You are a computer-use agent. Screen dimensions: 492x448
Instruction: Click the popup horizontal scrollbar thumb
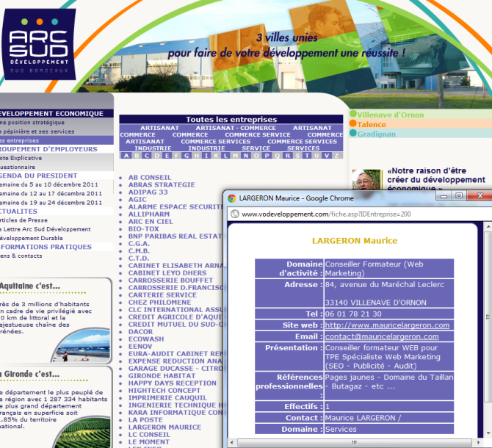click(355, 443)
